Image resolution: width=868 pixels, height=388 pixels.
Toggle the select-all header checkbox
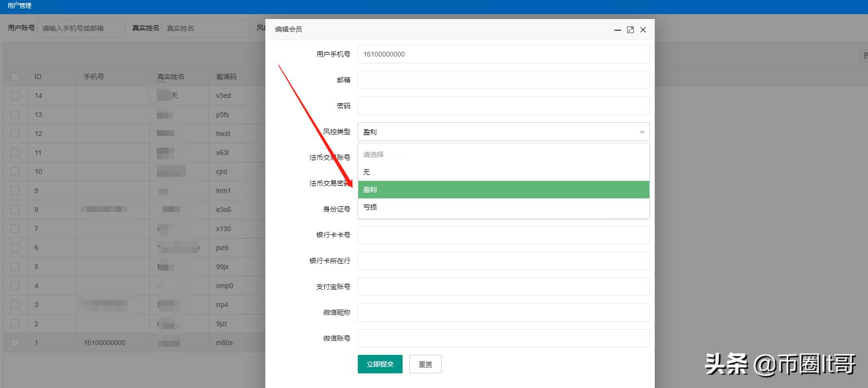15,77
